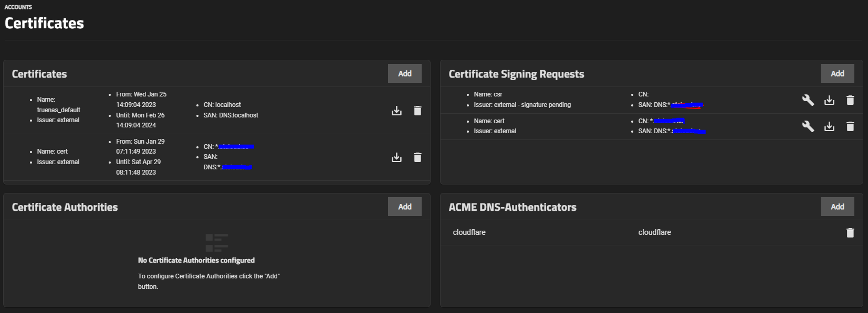Add a new ACME DNS-Authenticator

tap(838, 207)
